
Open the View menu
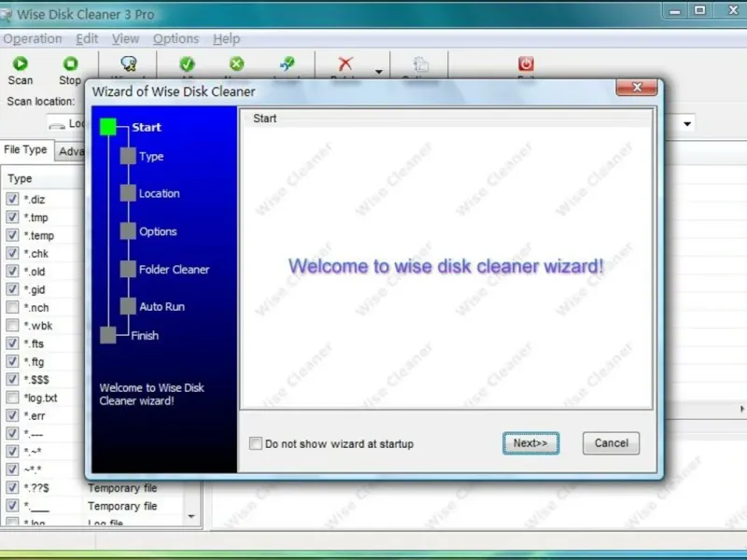point(125,39)
